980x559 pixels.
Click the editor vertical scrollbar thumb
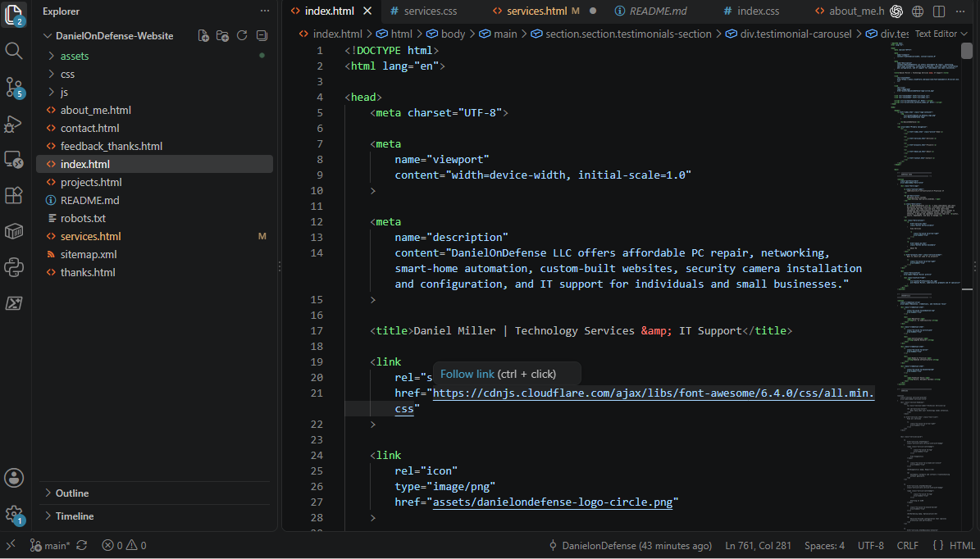(x=967, y=51)
